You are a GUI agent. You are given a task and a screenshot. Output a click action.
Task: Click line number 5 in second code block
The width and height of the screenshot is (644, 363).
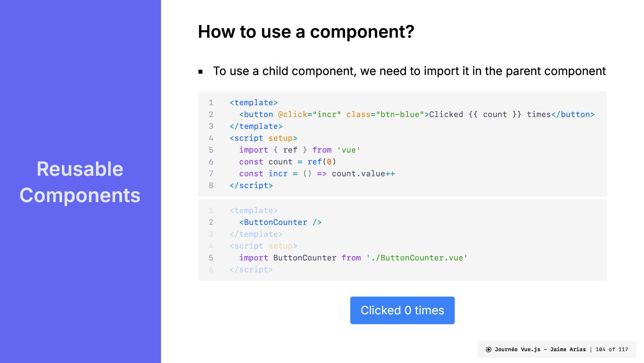click(x=211, y=258)
